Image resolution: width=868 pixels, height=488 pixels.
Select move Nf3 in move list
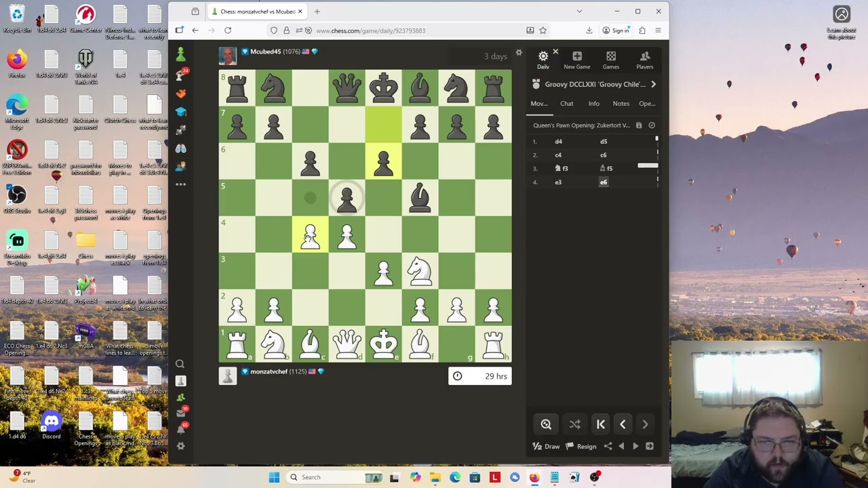pos(561,168)
